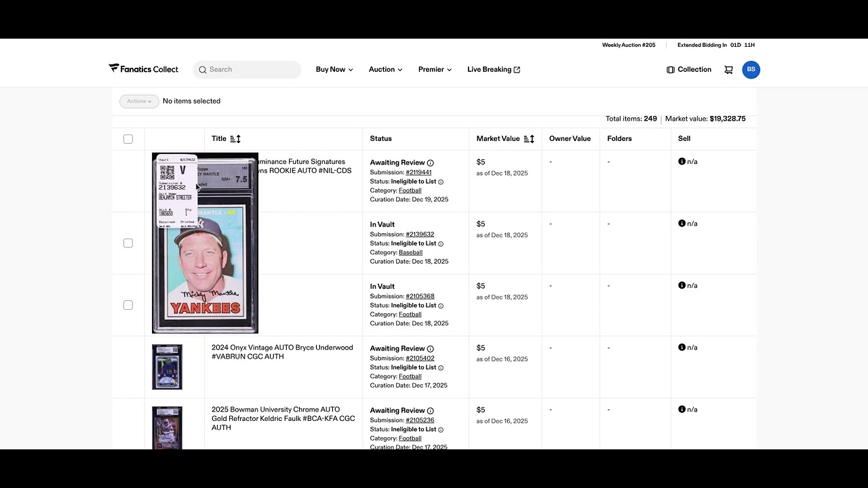This screenshot has width=868, height=488.
Task: Click Ineligible to List info icon for #2105402
Action: tap(441, 368)
